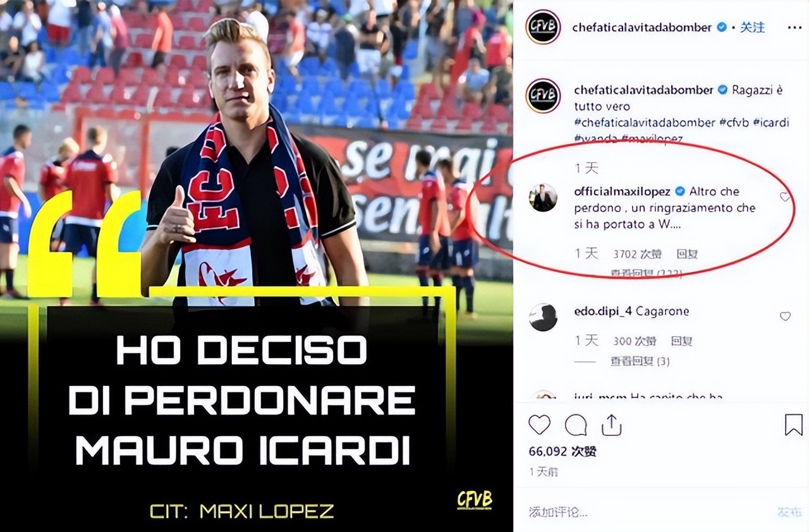The height and width of the screenshot is (532, 809).
Task: Click the 发布 post comment button
Action: (x=789, y=512)
